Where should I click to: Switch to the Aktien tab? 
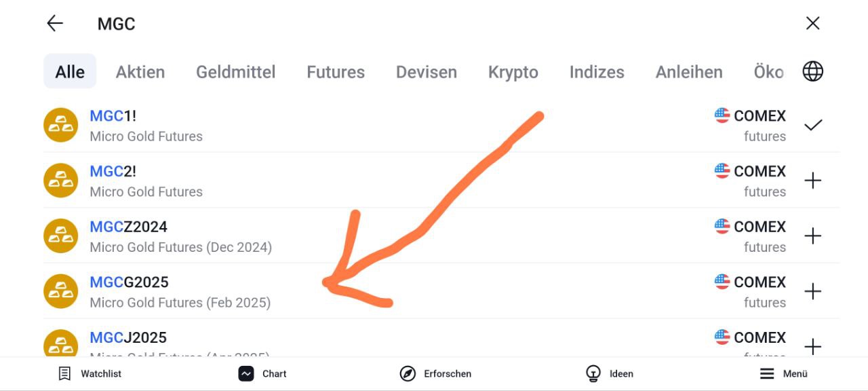[140, 72]
